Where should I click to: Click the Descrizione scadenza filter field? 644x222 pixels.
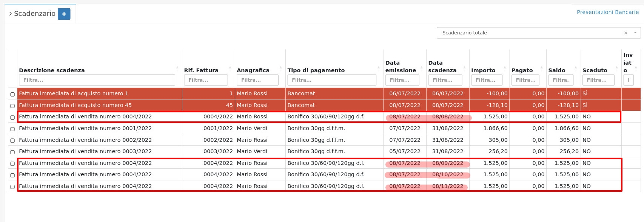point(97,80)
